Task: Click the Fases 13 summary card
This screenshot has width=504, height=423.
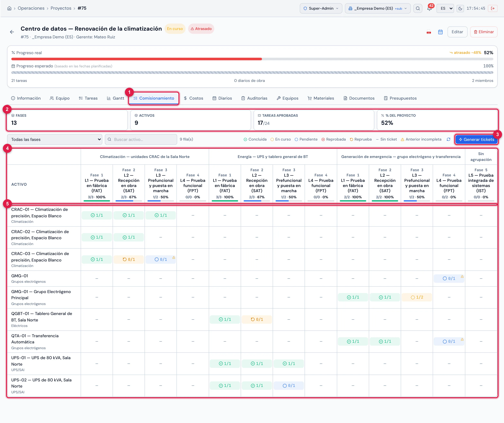Action: (67, 120)
